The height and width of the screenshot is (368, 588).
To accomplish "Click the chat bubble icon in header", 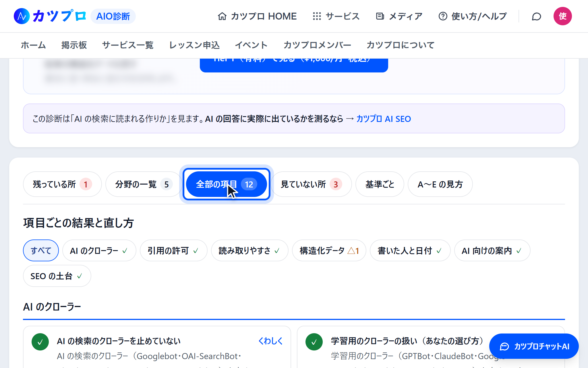I will [536, 16].
